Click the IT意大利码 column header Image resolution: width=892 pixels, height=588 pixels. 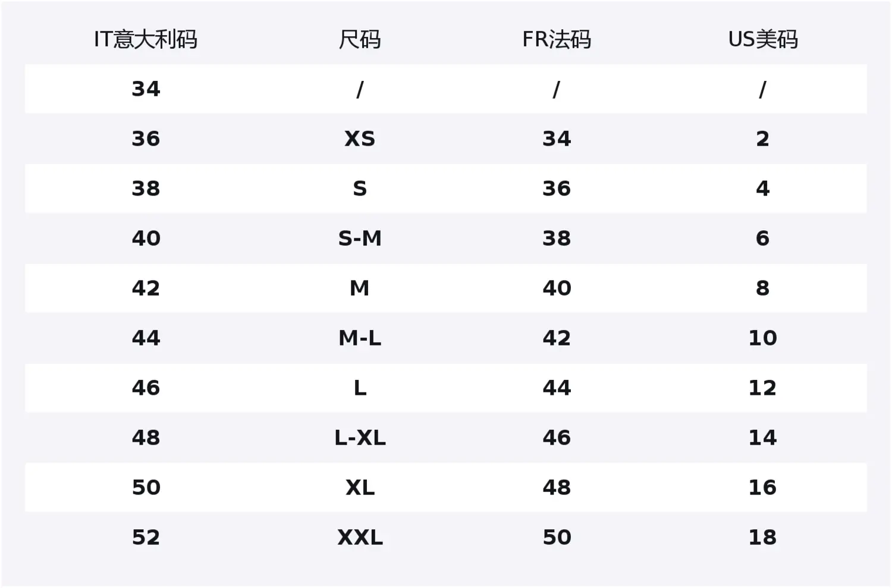[146, 39]
